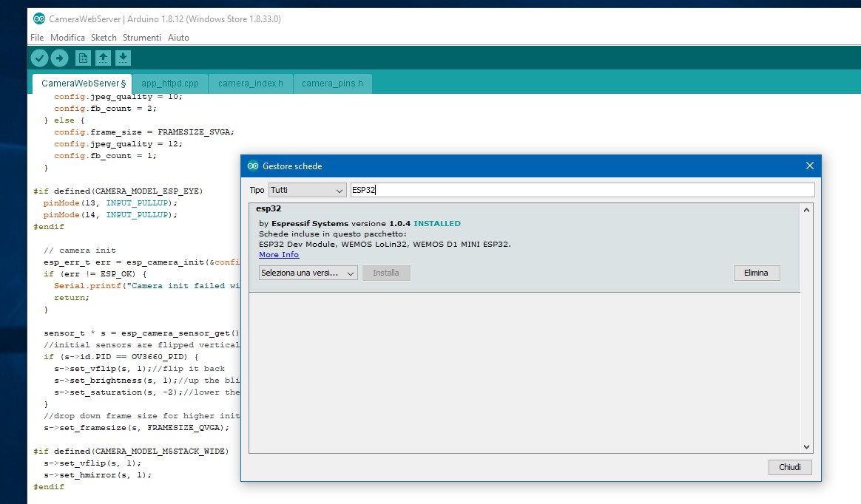Click the Upload arrow toolbar icon

(x=59, y=58)
